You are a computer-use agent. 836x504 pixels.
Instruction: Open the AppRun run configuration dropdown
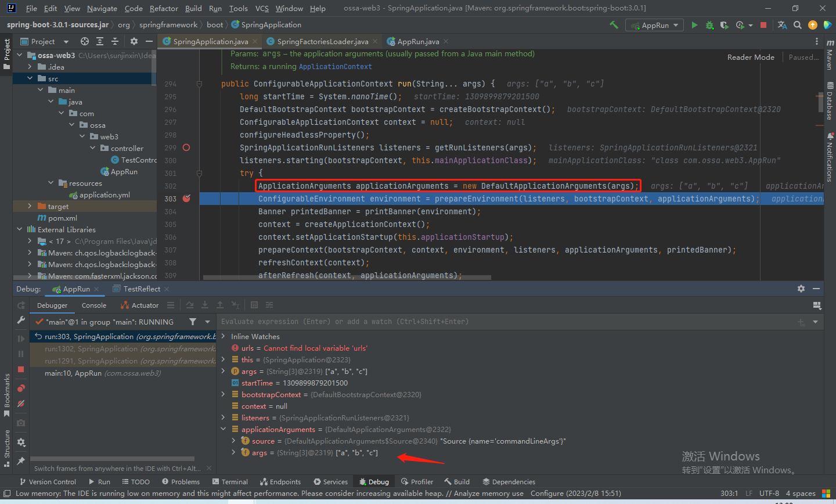pyautogui.click(x=654, y=25)
